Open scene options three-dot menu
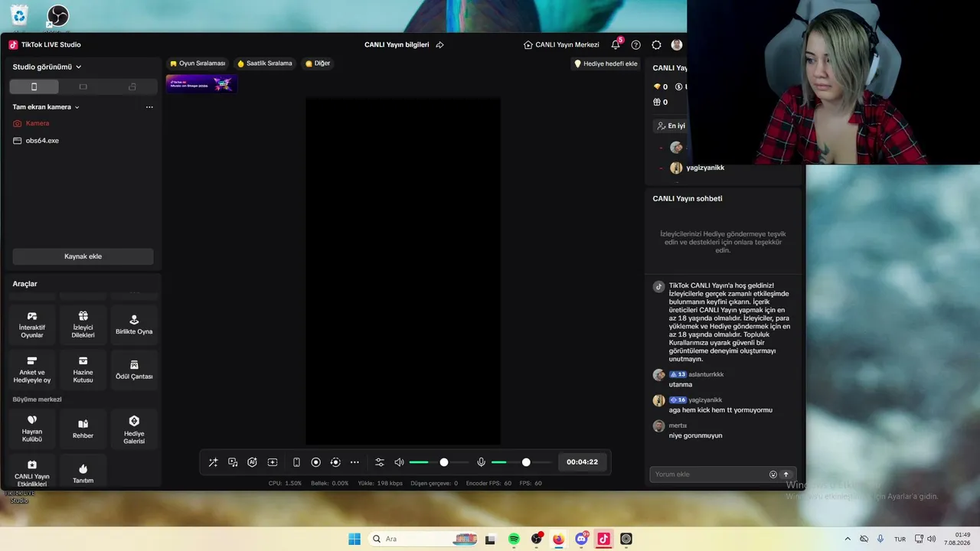 pos(149,107)
